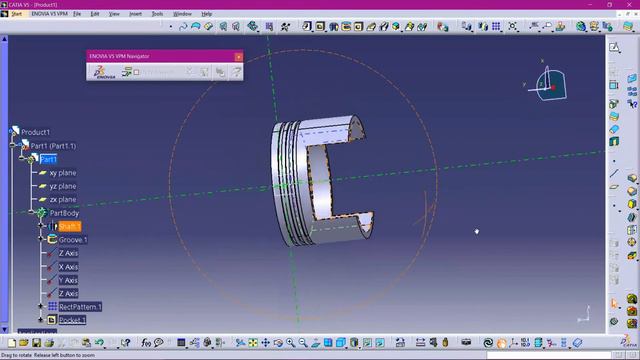640x360 pixels.
Task: Open the ENOVIA V5 VPM menu
Action: click(x=49, y=14)
